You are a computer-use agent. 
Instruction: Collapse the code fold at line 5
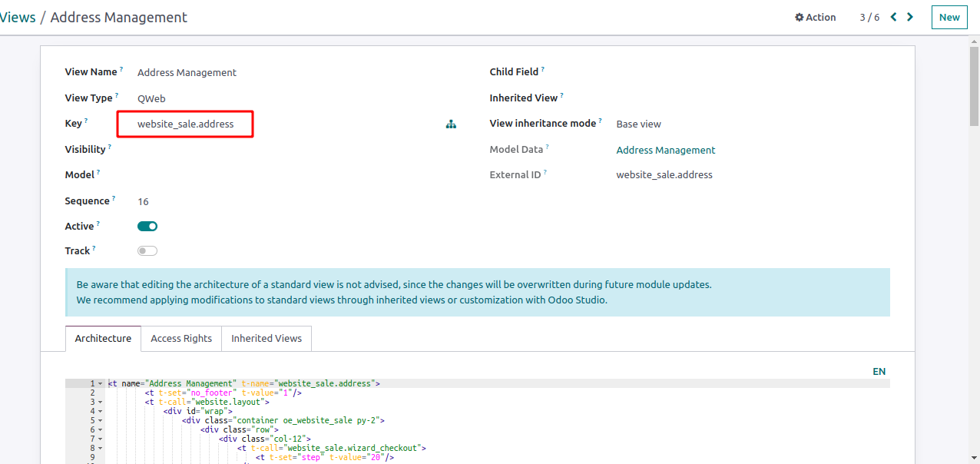click(x=101, y=420)
